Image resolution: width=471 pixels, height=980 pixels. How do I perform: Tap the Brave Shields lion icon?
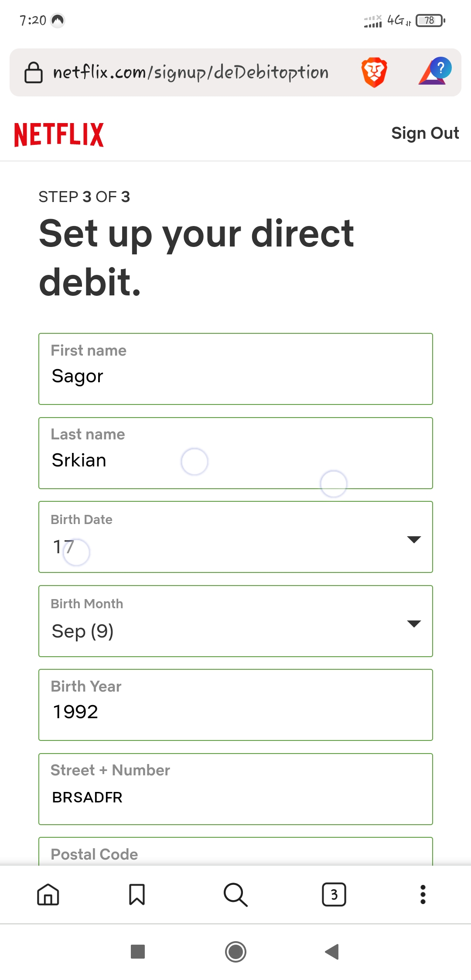pos(374,72)
